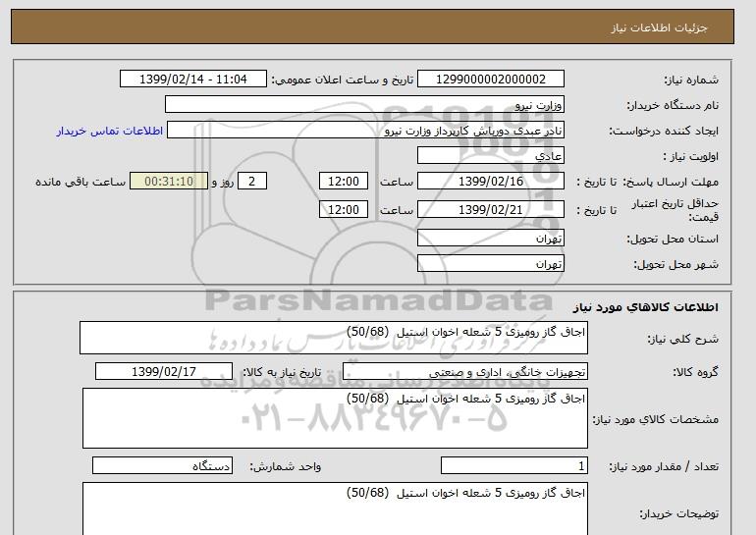Click remaining time counter 00:31:10

169,182
